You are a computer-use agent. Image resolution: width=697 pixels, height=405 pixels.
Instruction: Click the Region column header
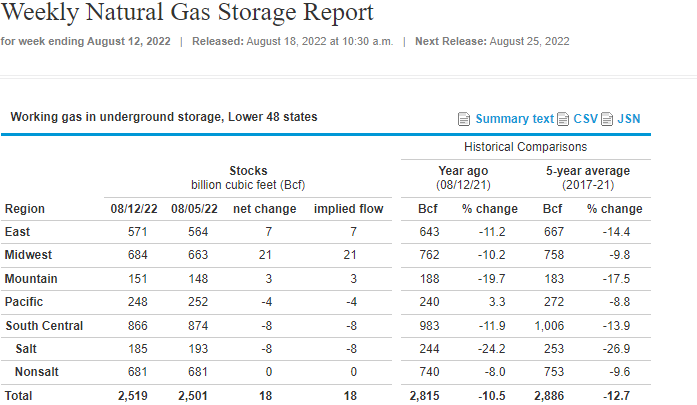coord(24,209)
